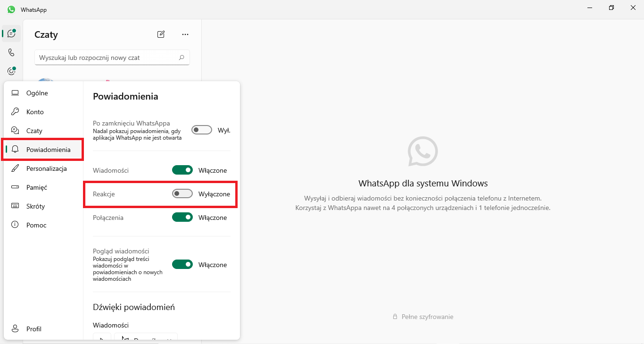Click 'Pokazuj podgląd treści wiadomości' description text
The image size is (644, 344).
tap(128, 268)
